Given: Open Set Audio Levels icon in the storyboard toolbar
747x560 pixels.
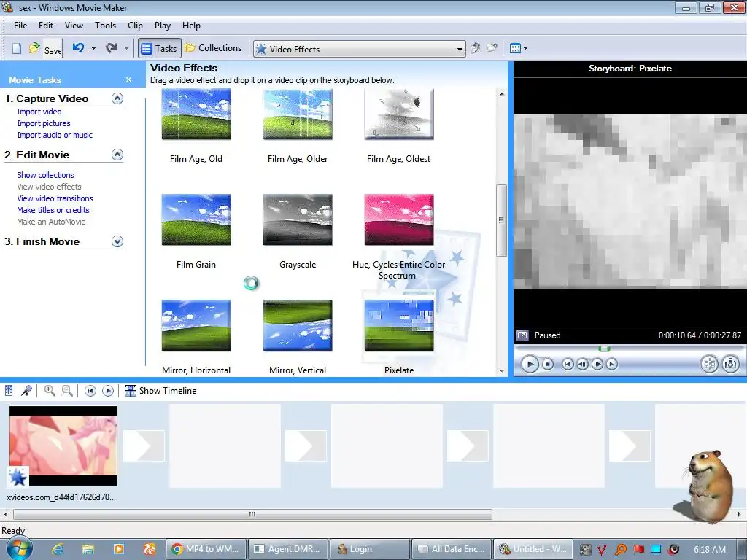Looking at the screenshot, I should 9,391.
